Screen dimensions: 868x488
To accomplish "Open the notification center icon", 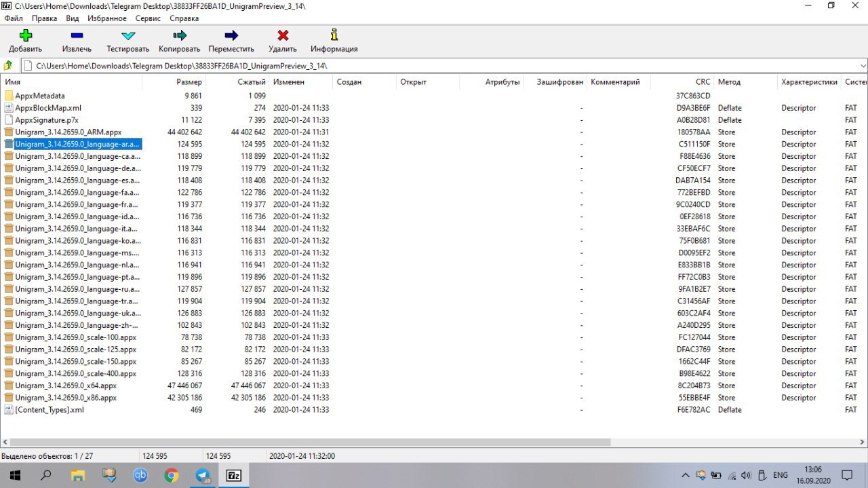I will 847,475.
